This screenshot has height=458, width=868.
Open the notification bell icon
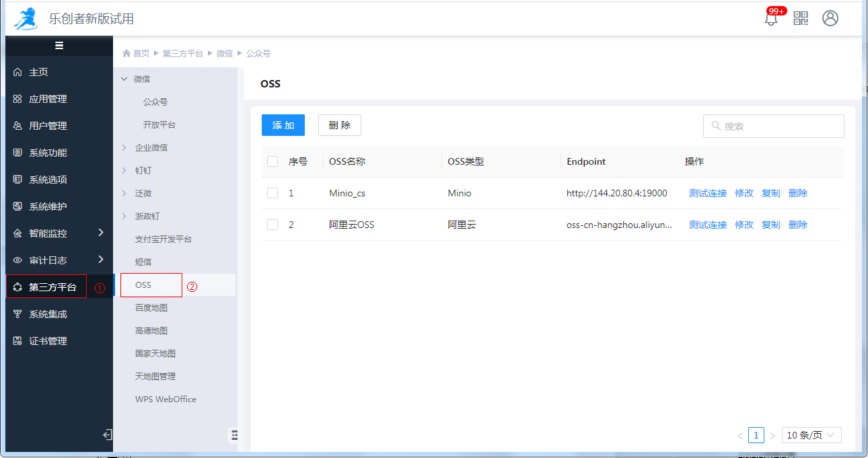click(771, 19)
